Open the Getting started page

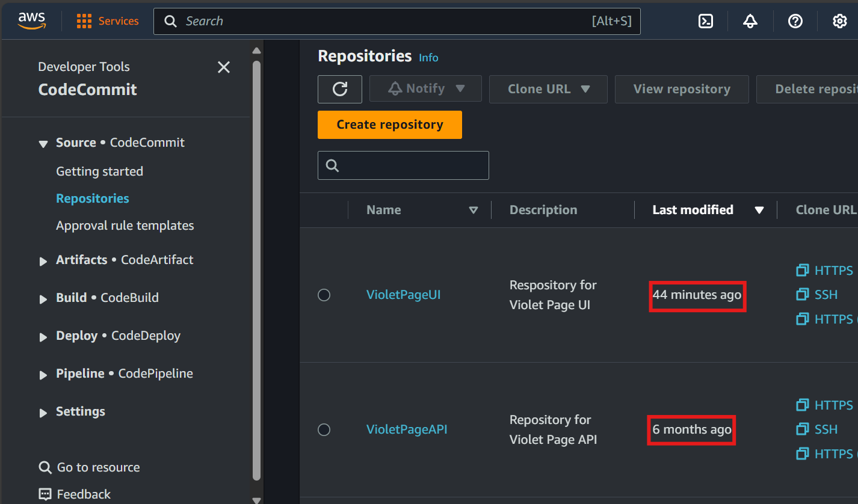coord(99,171)
